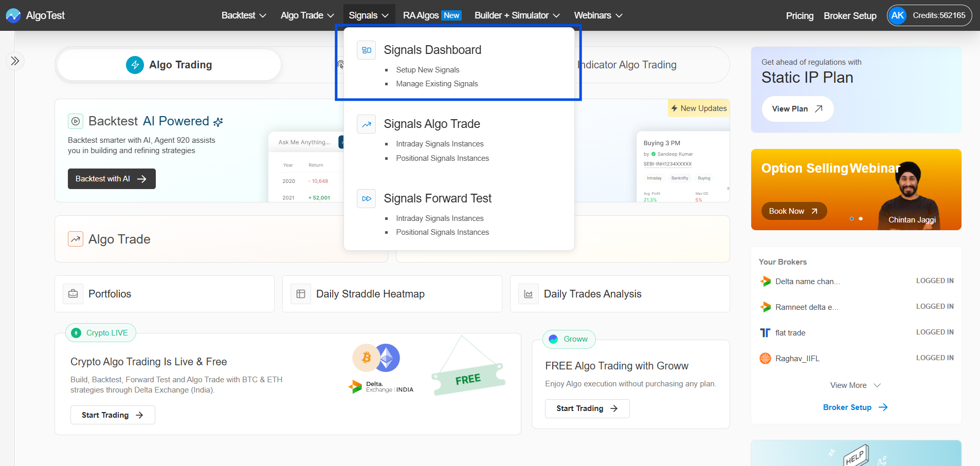Expand the Algo Trade navigation dropdown
This screenshot has width=980, height=466.
pyautogui.click(x=307, y=15)
